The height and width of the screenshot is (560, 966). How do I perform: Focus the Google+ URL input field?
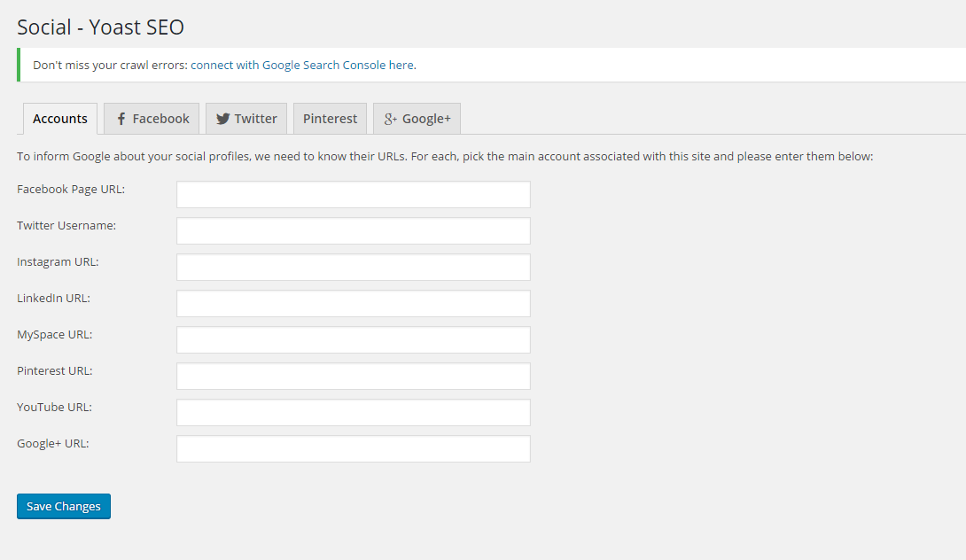coord(354,448)
